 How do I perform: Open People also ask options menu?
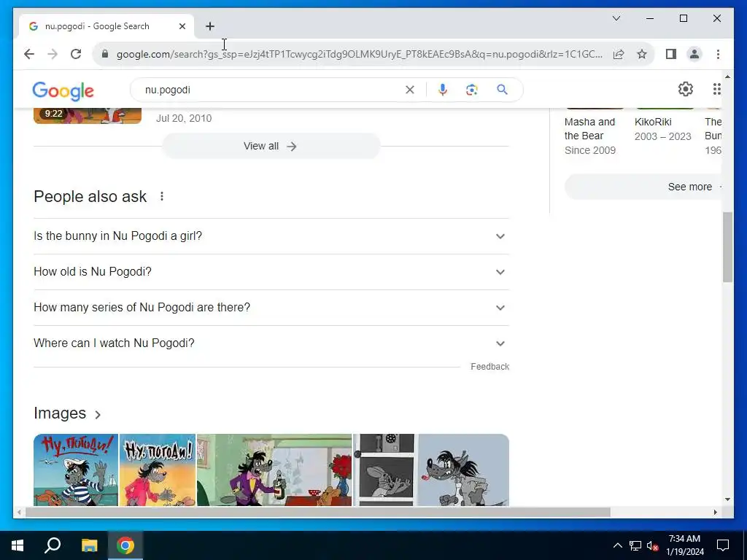tap(162, 196)
